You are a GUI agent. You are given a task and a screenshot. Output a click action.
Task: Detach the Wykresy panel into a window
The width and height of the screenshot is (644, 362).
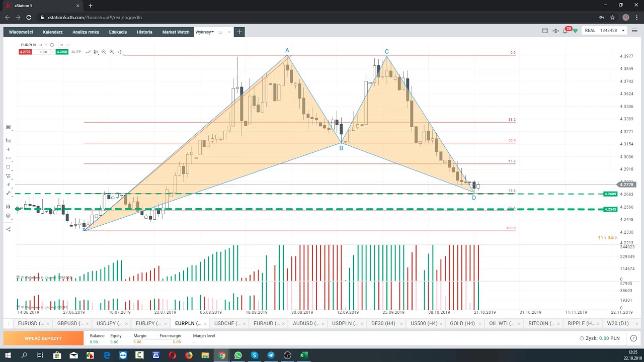point(220,32)
